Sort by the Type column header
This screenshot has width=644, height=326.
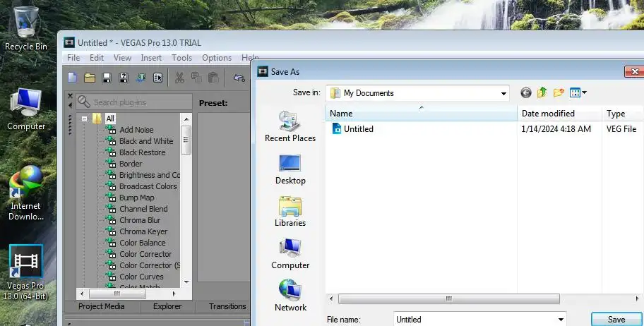(x=622, y=114)
